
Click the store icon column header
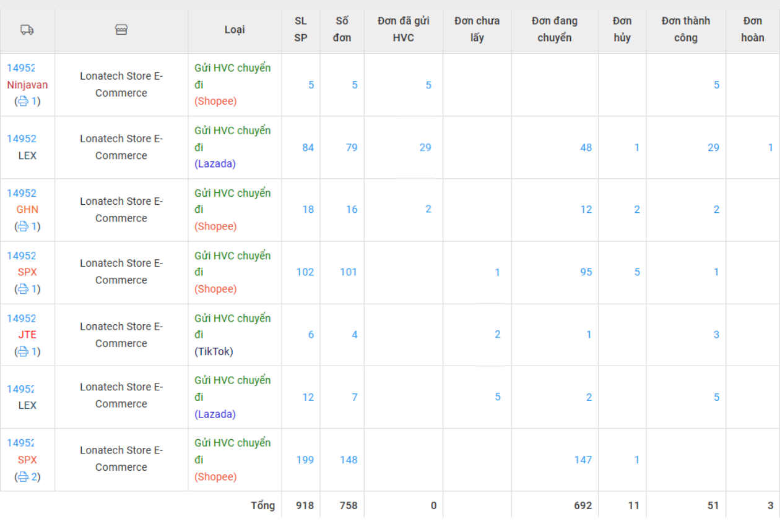[x=121, y=30]
